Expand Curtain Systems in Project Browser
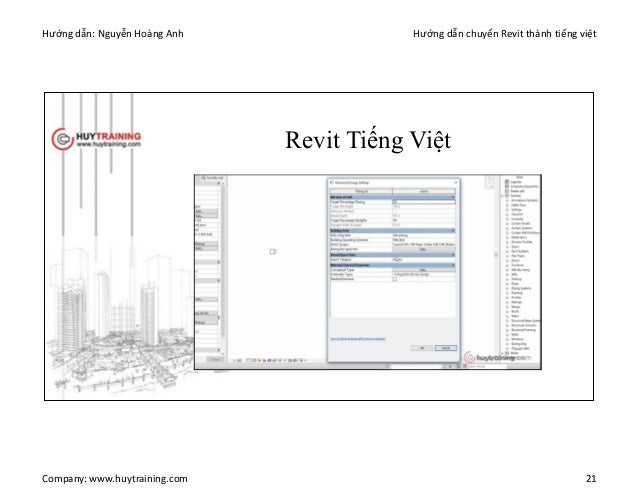The image size is (638, 493). 507,228
